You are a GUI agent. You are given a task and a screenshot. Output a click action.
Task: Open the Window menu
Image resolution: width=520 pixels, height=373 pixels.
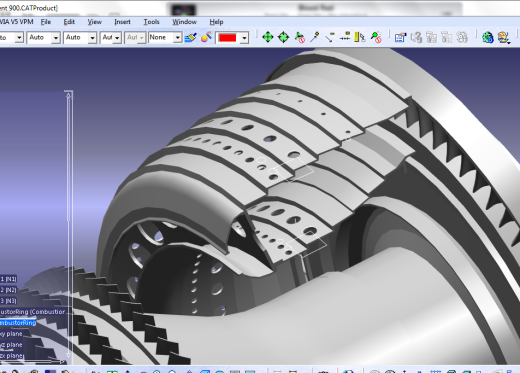[x=184, y=22]
